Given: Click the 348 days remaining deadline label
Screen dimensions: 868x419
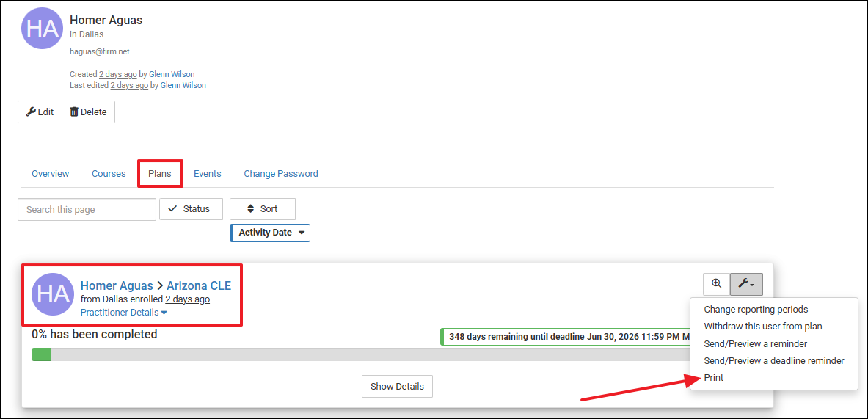Looking at the screenshot, I should pyautogui.click(x=565, y=337).
